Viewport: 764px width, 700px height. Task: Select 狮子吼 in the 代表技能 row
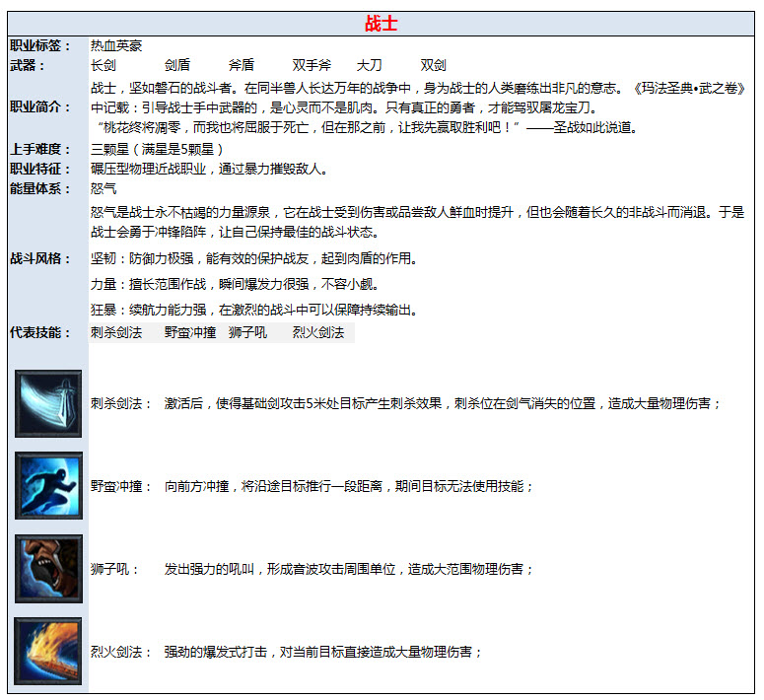[x=247, y=332]
